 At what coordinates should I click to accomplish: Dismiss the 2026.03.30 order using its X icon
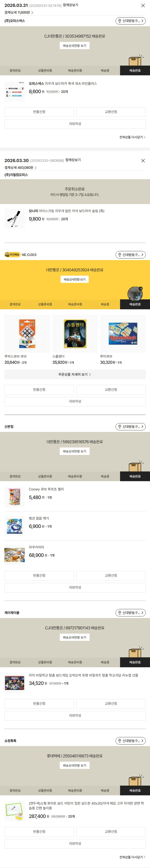click(x=143, y=161)
